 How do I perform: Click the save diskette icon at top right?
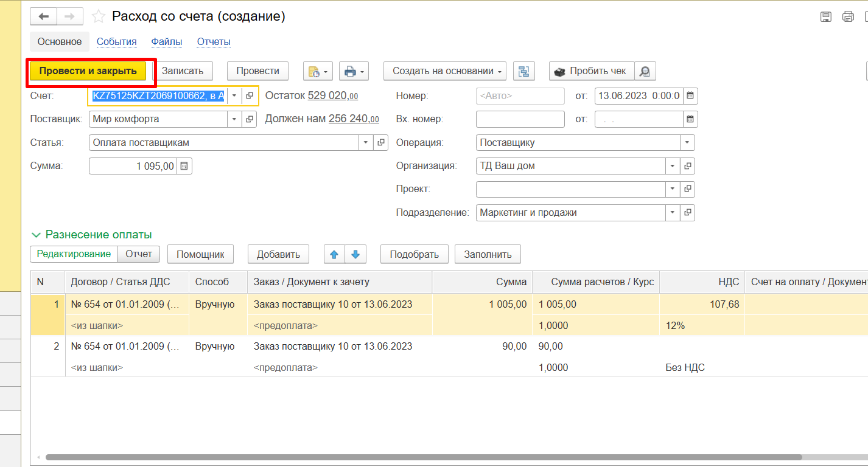826,17
